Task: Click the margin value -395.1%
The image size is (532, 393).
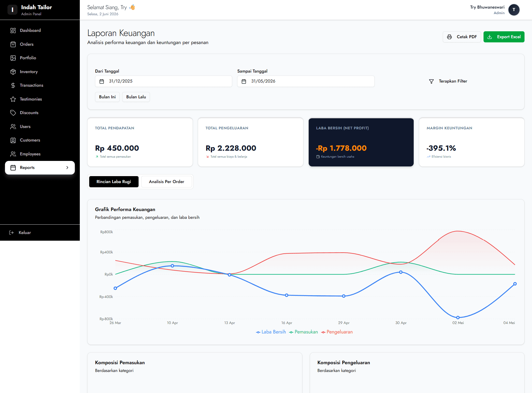Action: pyautogui.click(x=441, y=148)
